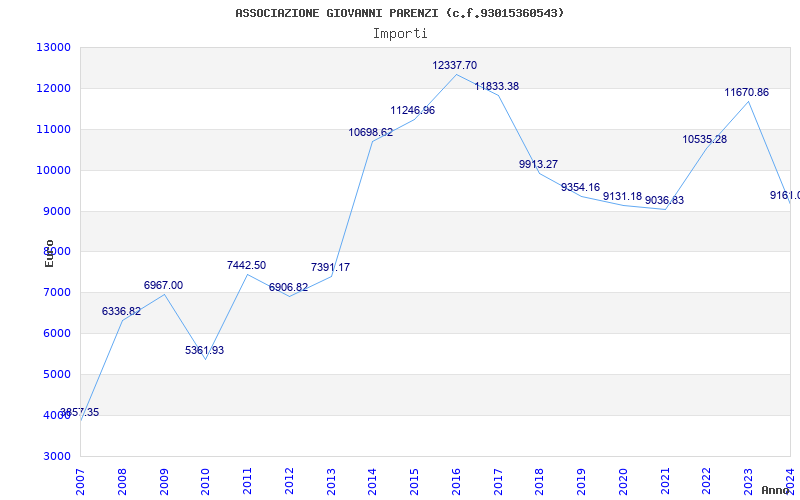Viewport: 800px width, 500px height.
Task: Click the 6000 y-axis value
Action: click(56, 333)
